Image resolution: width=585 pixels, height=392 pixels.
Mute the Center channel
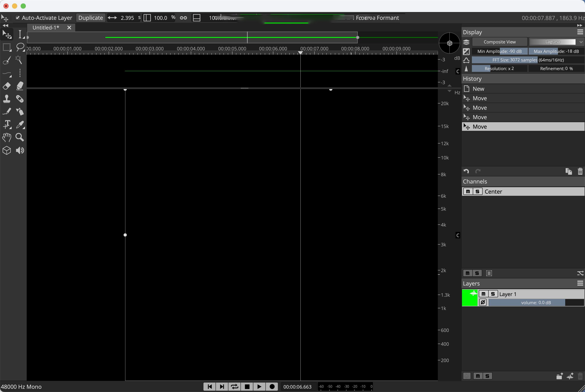[x=468, y=191]
